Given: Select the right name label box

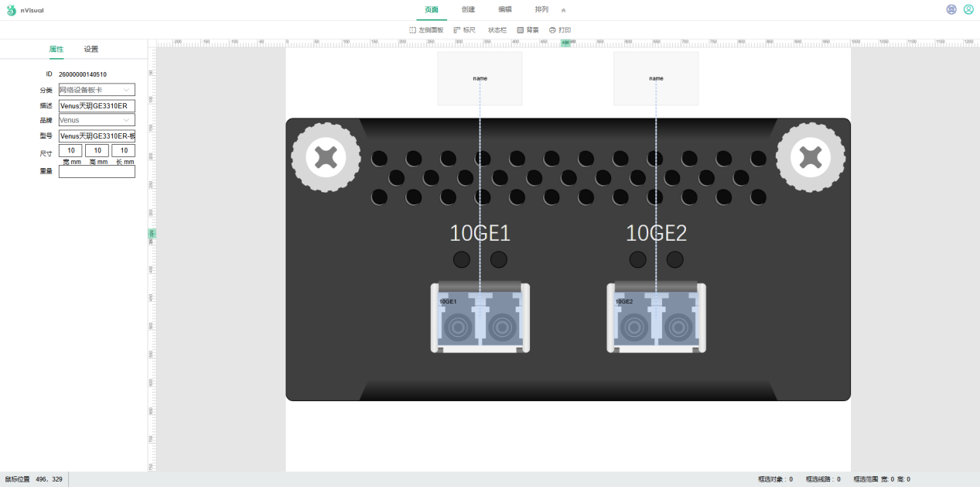Looking at the screenshot, I should point(656,78).
